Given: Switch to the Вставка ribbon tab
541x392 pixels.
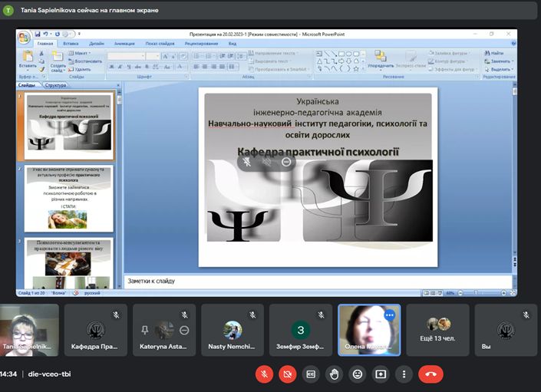Looking at the screenshot, I should pos(71,44).
